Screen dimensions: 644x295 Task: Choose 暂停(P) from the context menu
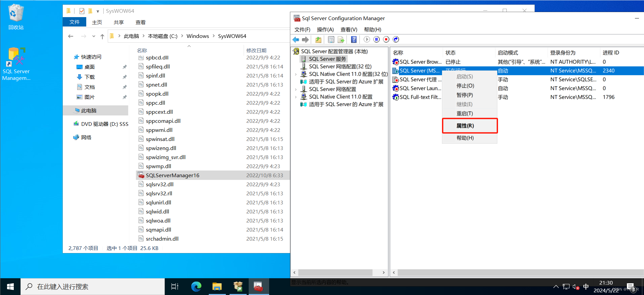tap(469, 95)
